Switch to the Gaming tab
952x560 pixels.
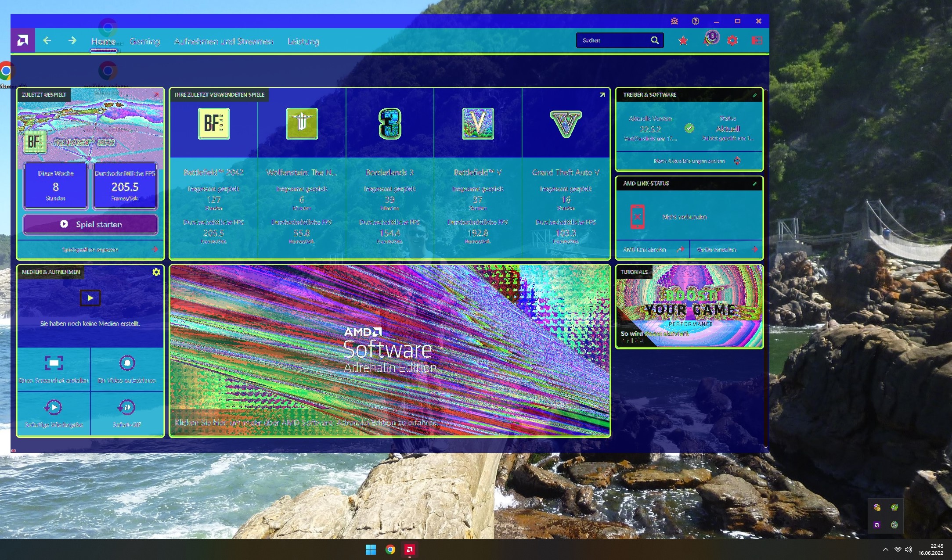[x=144, y=41]
